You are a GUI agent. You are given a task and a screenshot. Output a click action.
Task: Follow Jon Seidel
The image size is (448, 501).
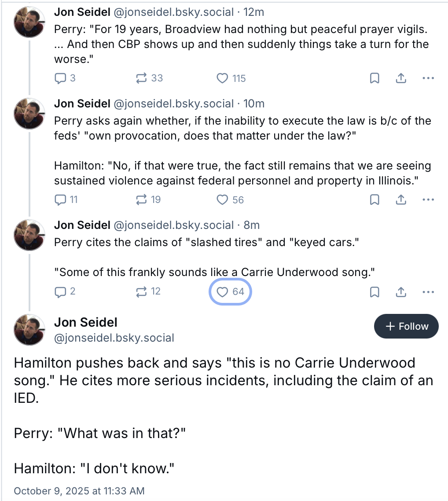click(x=406, y=326)
